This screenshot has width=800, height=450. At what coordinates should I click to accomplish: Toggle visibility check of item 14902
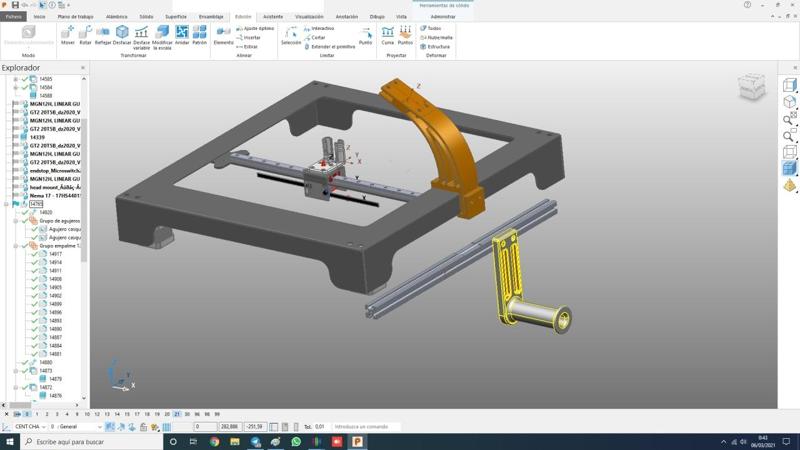tap(34, 296)
